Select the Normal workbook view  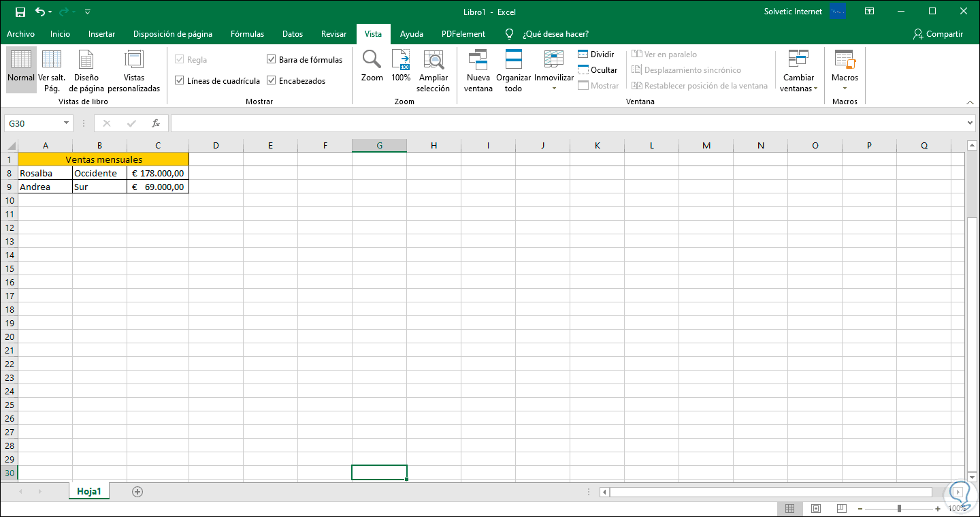tap(21, 69)
